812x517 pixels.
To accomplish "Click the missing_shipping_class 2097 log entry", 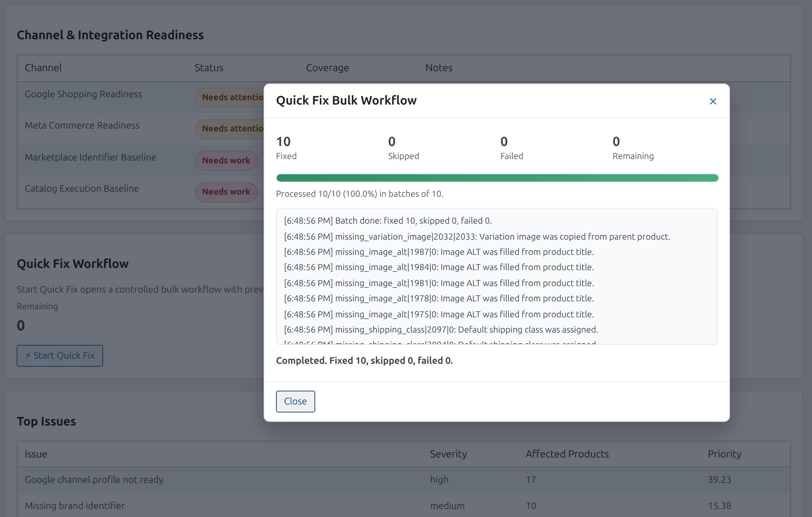I will pos(441,330).
